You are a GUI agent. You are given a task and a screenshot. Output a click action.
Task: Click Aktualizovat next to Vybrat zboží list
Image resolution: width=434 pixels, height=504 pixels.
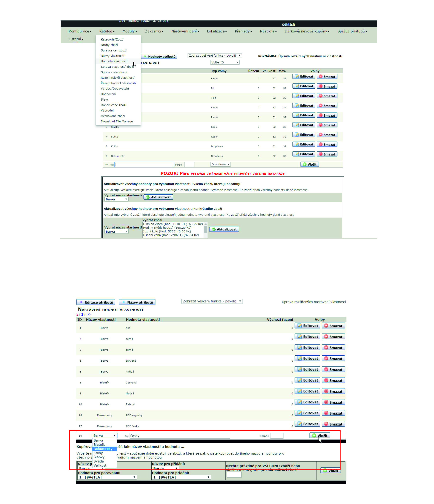pos(224,229)
